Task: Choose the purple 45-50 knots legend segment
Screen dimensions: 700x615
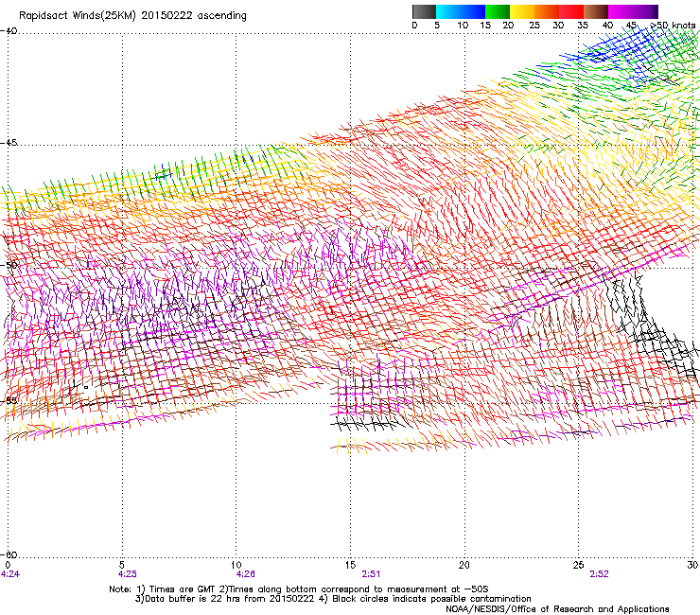Action: [645, 11]
